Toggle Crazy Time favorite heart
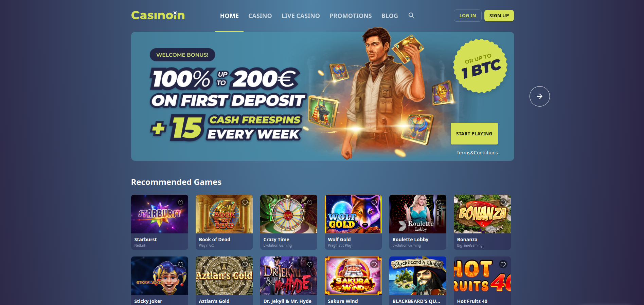 coord(309,203)
